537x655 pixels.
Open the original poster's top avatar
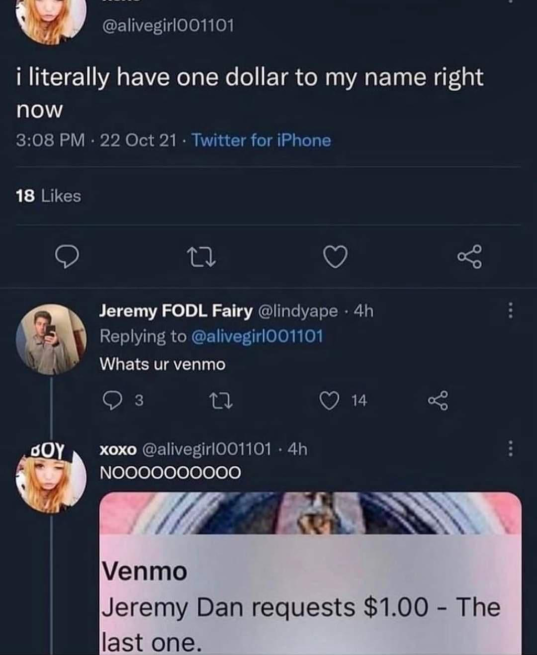(x=51, y=17)
